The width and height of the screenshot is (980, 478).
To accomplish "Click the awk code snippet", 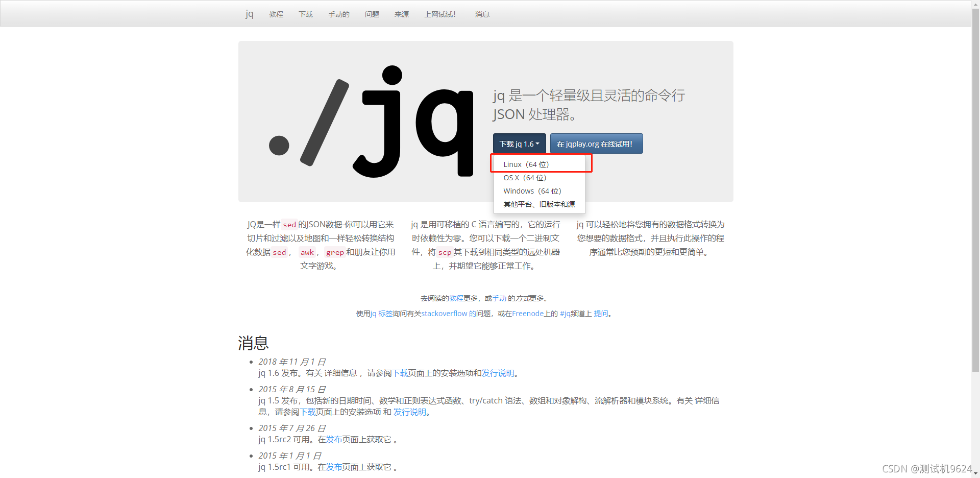I will 307,252.
